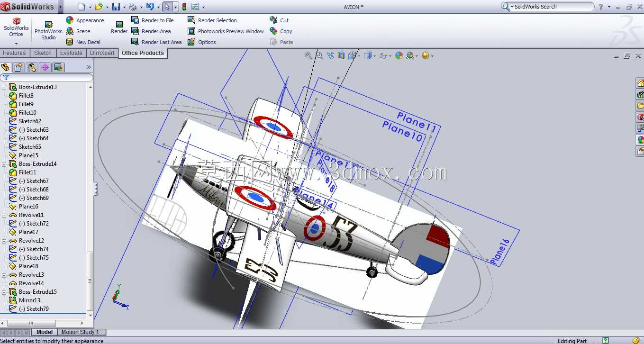Expand the manager pane with the double chevron
Screen dimensions: 644x344
click(x=89, y=67)
